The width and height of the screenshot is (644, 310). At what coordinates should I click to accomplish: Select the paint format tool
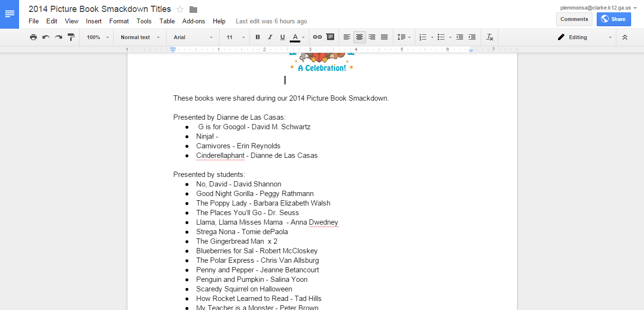(x=71, y=37)
